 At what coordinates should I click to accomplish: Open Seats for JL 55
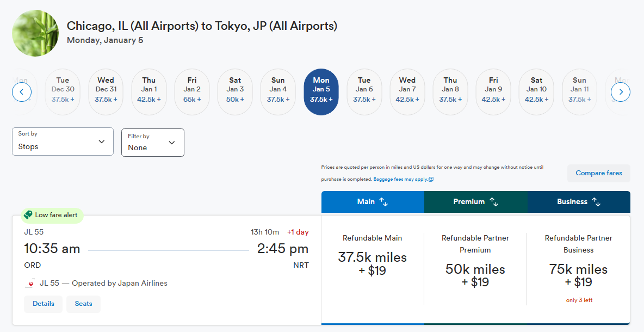pyautogui.click(x=83, y=304)
